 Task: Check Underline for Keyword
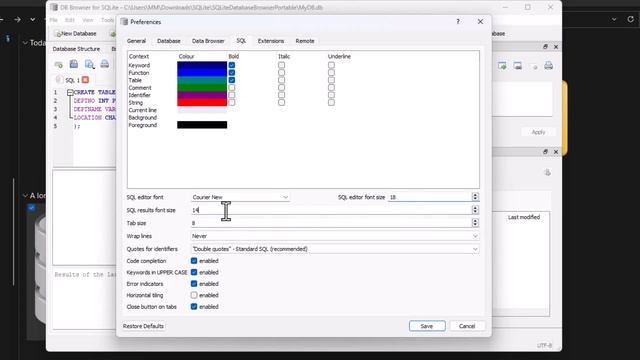331,65
